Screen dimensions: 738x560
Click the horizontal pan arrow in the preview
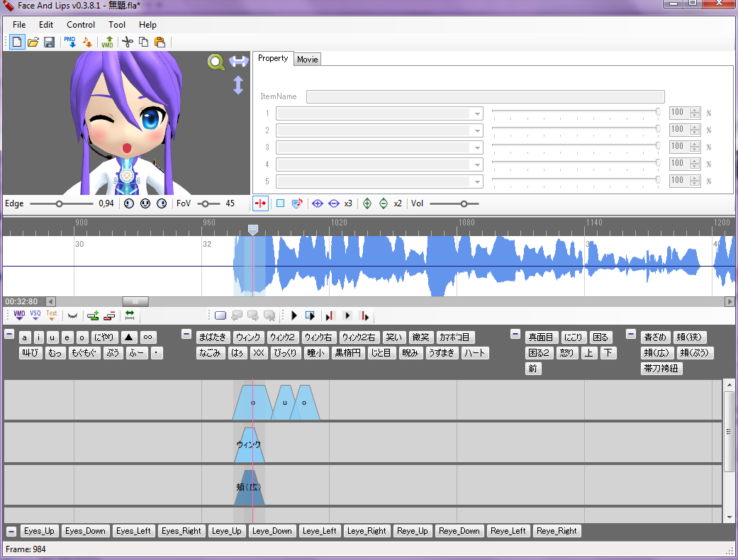point(239,61)
